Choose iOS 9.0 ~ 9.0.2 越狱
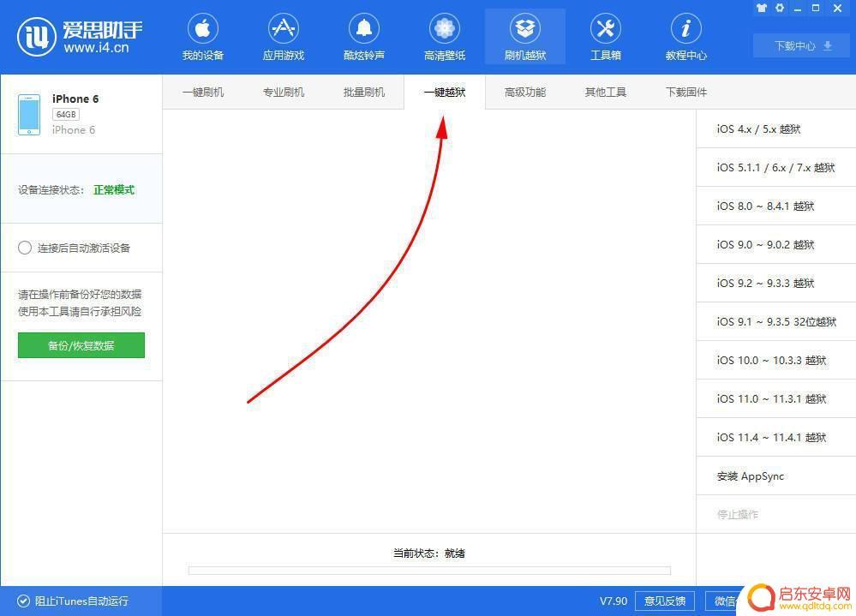The image size is (856, 616). [775, 244]
